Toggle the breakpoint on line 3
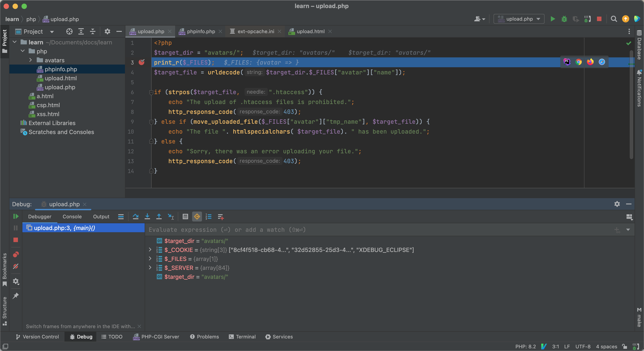The image size is (644, 351). (142, 62)
